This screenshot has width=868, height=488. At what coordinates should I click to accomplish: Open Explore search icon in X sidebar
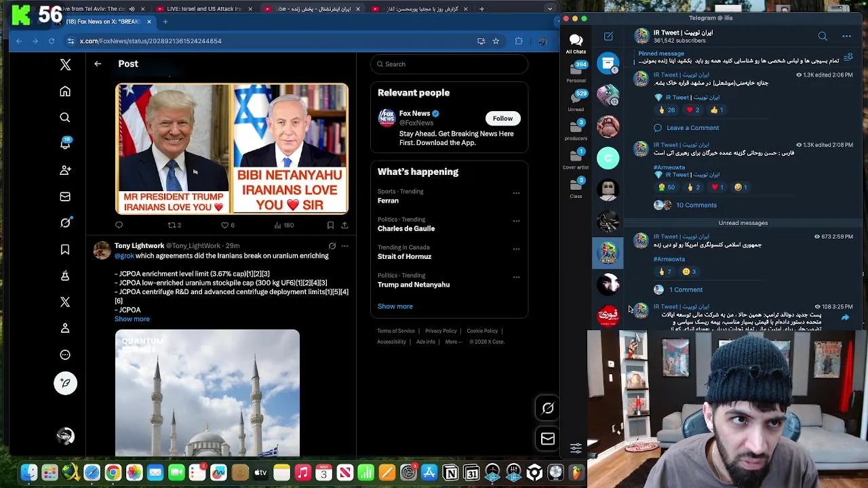(65, 117)
